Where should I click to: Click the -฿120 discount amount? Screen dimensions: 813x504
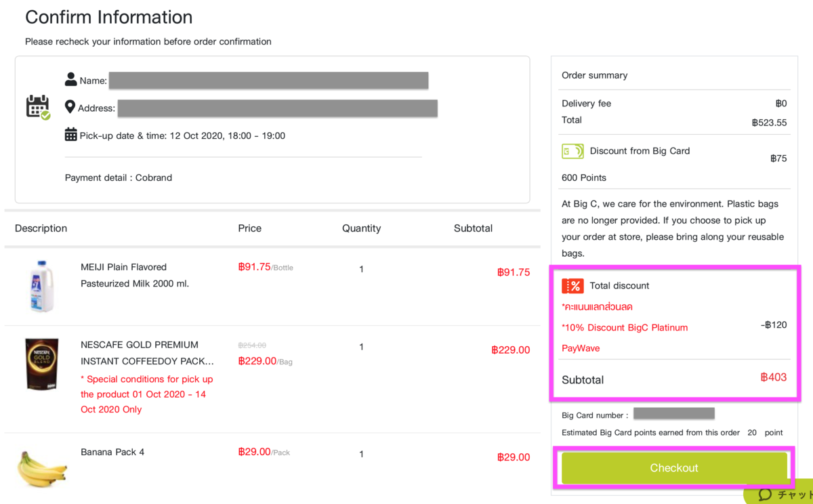coord(774,324)
